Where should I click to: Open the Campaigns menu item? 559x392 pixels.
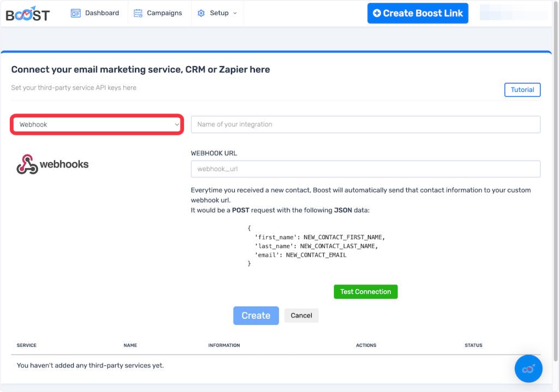pyautogui.click(x=164, y=13)
